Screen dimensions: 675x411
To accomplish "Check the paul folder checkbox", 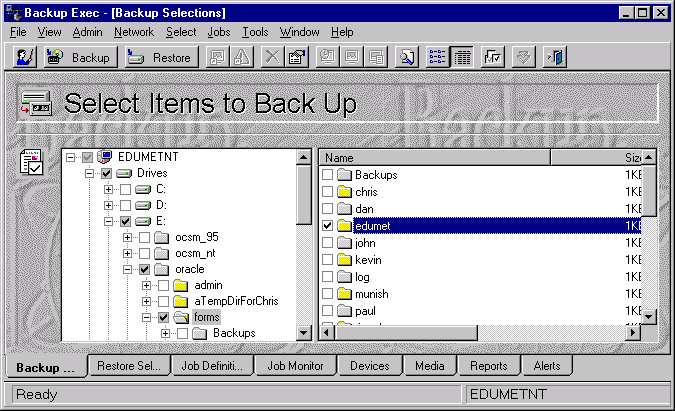I will coord(328,310).
